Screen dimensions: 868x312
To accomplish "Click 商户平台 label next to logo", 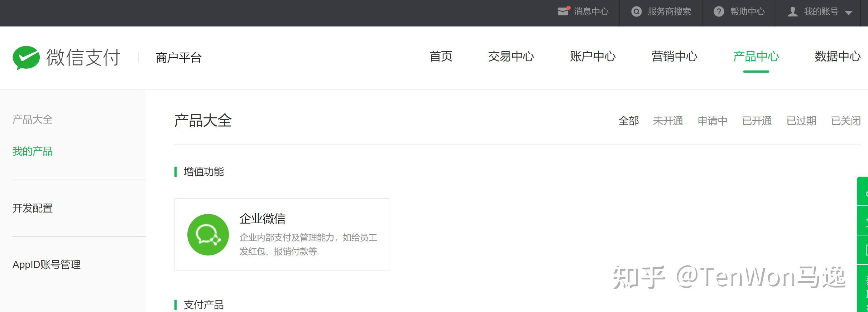I will [x=179, y=58].
